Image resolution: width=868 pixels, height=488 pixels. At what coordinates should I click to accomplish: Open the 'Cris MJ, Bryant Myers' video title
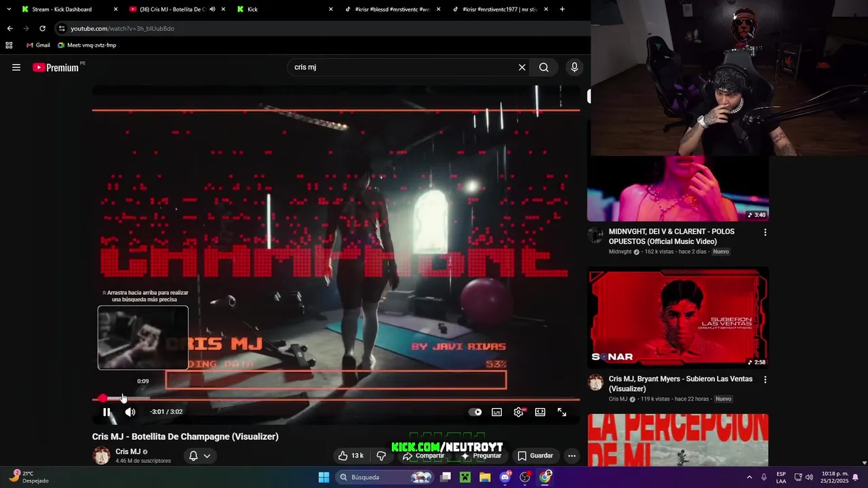[x=680, y=384]
